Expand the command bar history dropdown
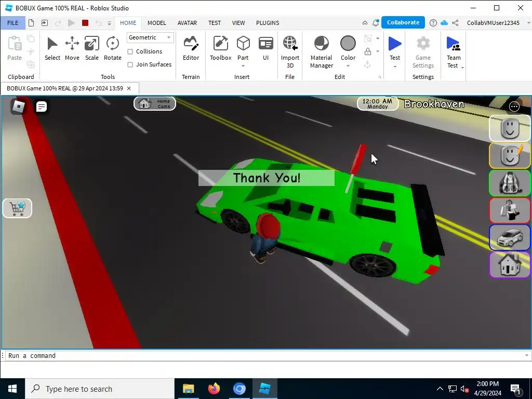 [x=527, y=355]
